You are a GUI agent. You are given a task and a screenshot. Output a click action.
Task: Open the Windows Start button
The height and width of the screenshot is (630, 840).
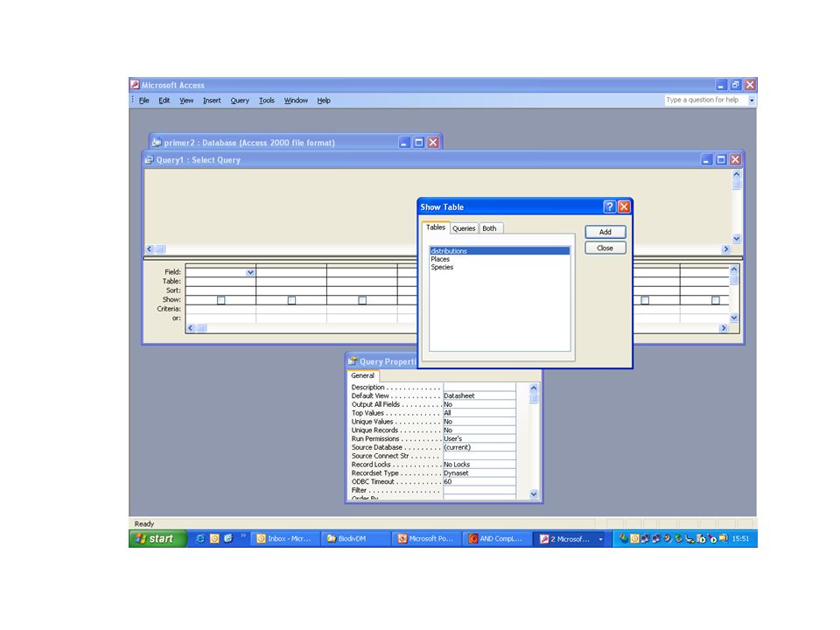point(158,538)
